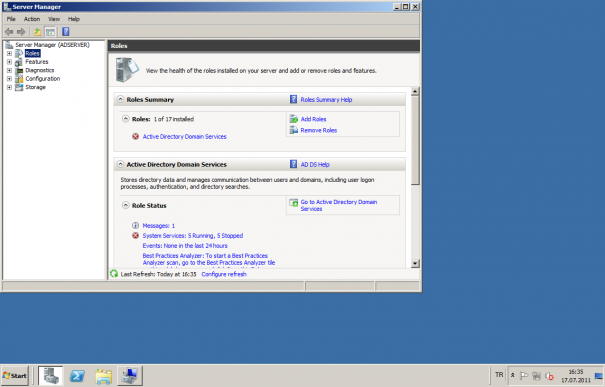605x387 pixels.
Task: Expand the Configuration tree node
Action: [9, 79]
